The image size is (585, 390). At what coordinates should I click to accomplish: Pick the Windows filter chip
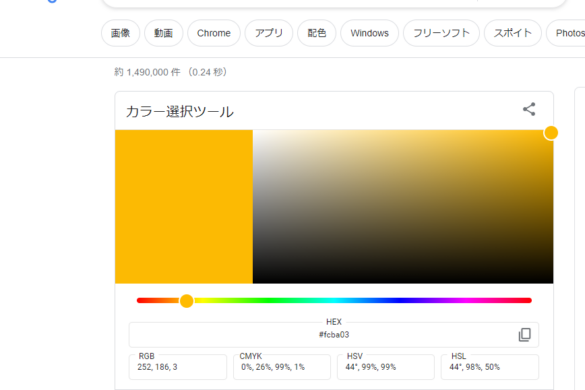coord(369,33)
